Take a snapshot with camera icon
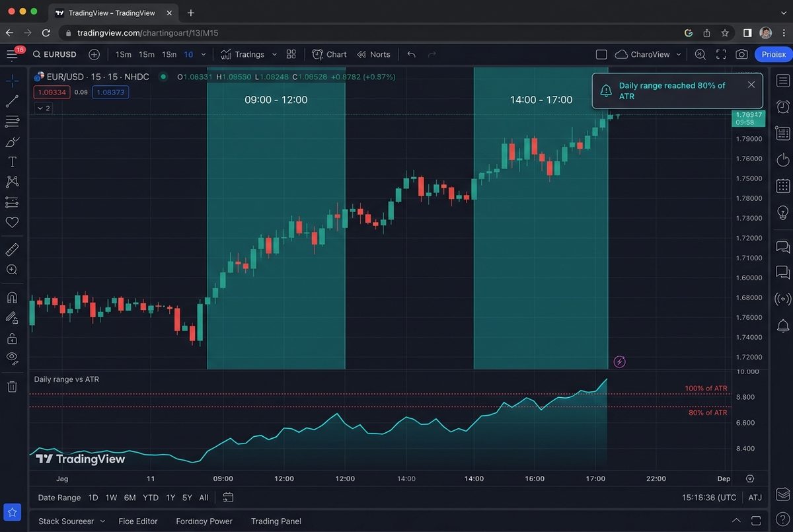The image size is (793, 532). 742,54
